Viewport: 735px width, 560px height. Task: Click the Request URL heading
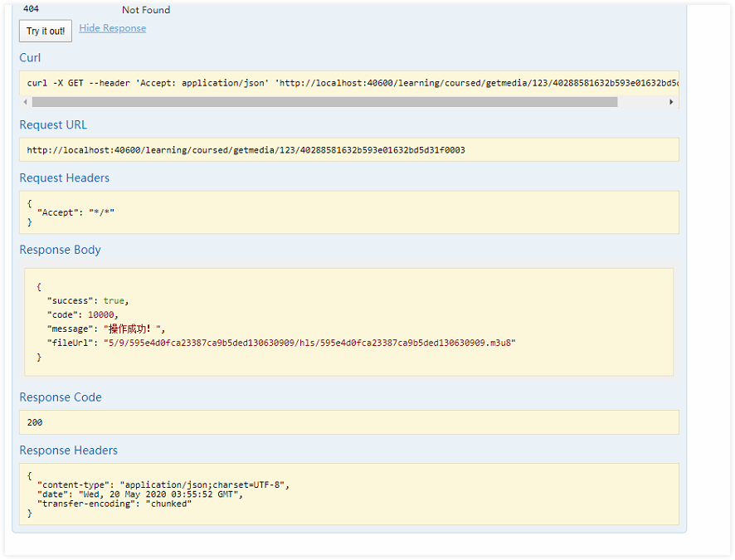pos(53,125)
